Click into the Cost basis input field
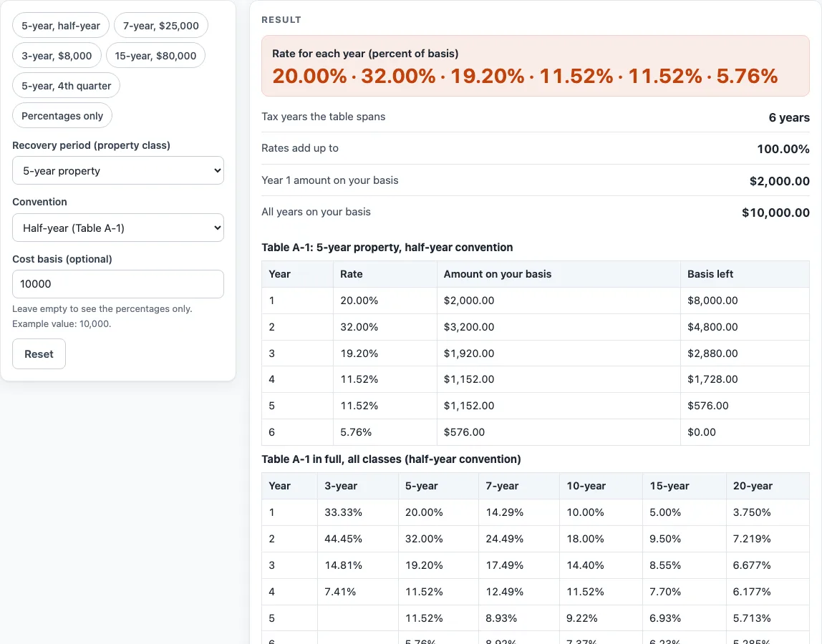 click(118, 284)
